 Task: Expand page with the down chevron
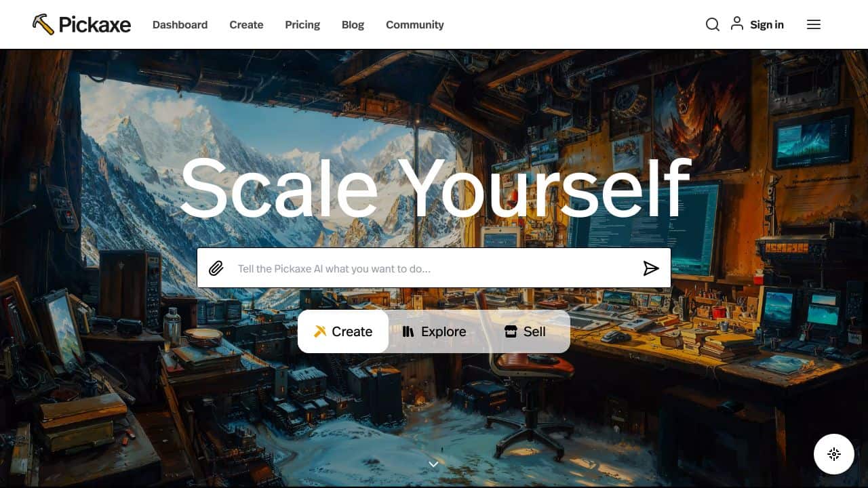pos(434,464)
